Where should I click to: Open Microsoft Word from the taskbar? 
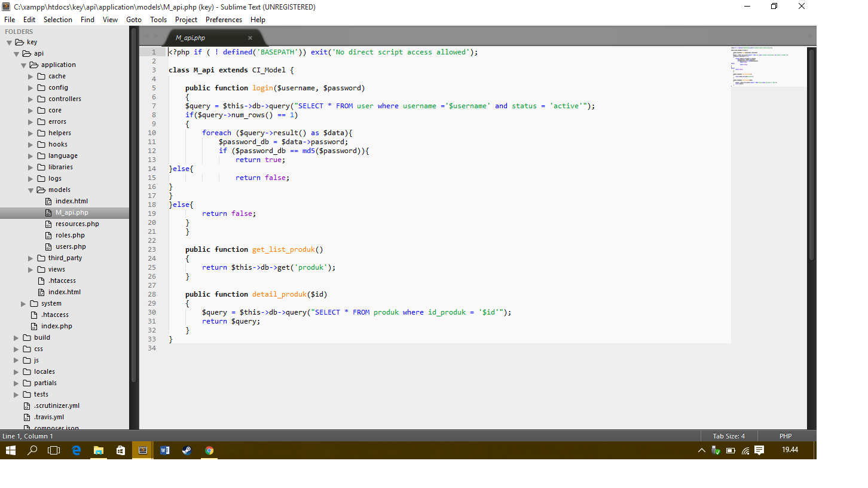pos(164,450)
